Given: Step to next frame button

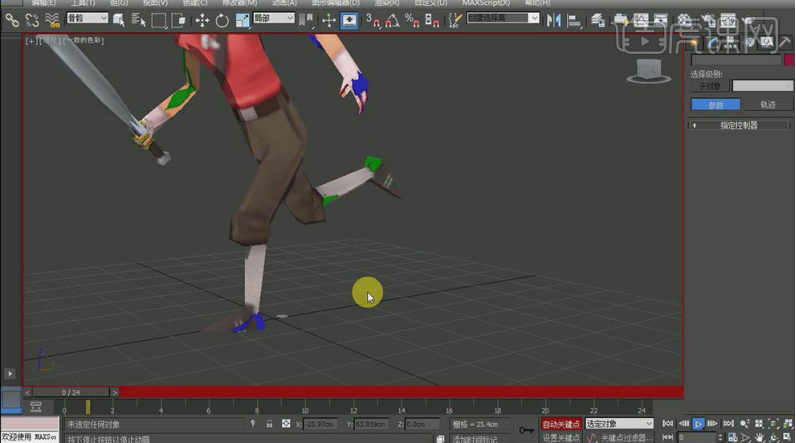Looking at the screenshot, I should (712, 423).
